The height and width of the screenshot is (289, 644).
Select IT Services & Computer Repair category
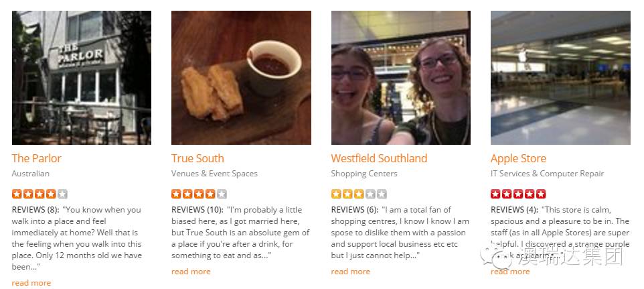point(547,174)
